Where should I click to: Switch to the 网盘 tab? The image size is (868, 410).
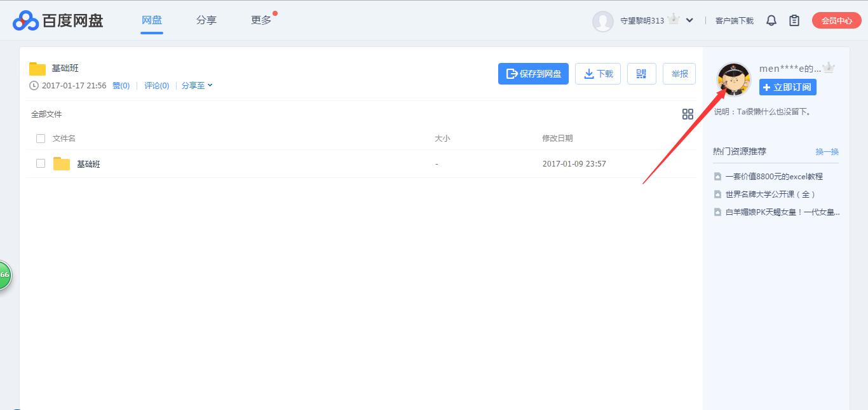tap(151, 20)
